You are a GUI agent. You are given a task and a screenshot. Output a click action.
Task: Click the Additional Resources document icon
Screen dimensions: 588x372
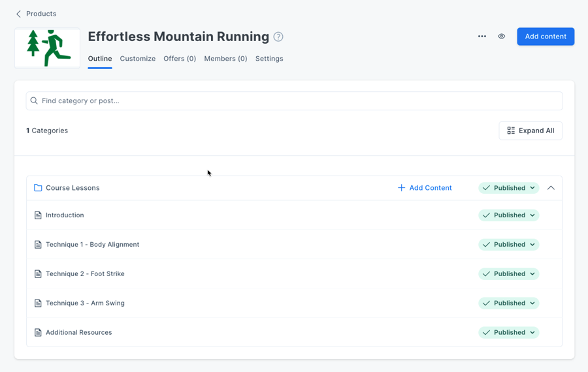point(38,333)
